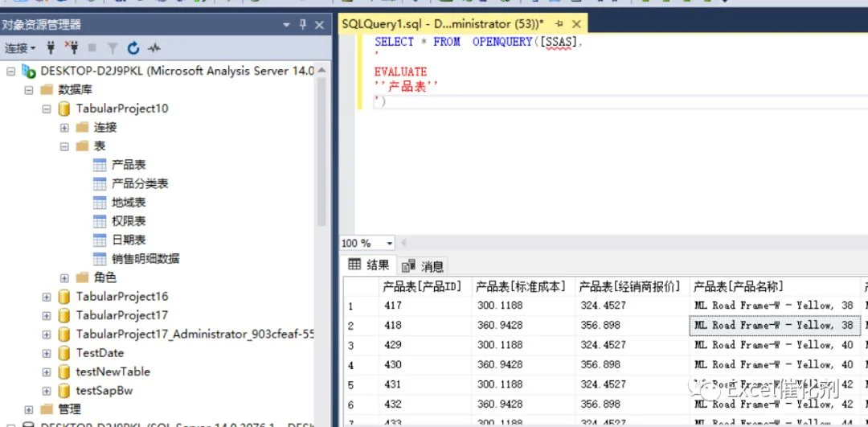Click the filter funnel icon

click(x=113, y=48)
